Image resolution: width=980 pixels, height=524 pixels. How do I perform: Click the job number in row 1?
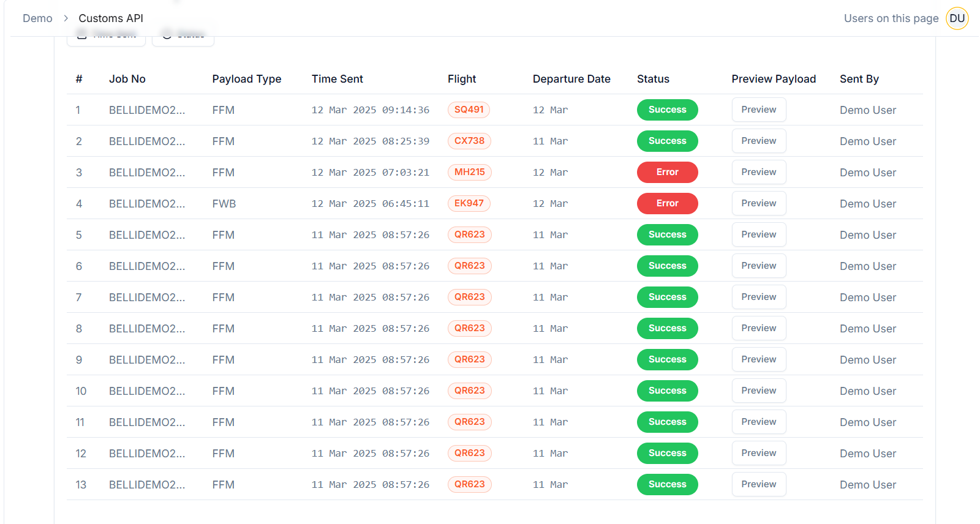(147, 110)
